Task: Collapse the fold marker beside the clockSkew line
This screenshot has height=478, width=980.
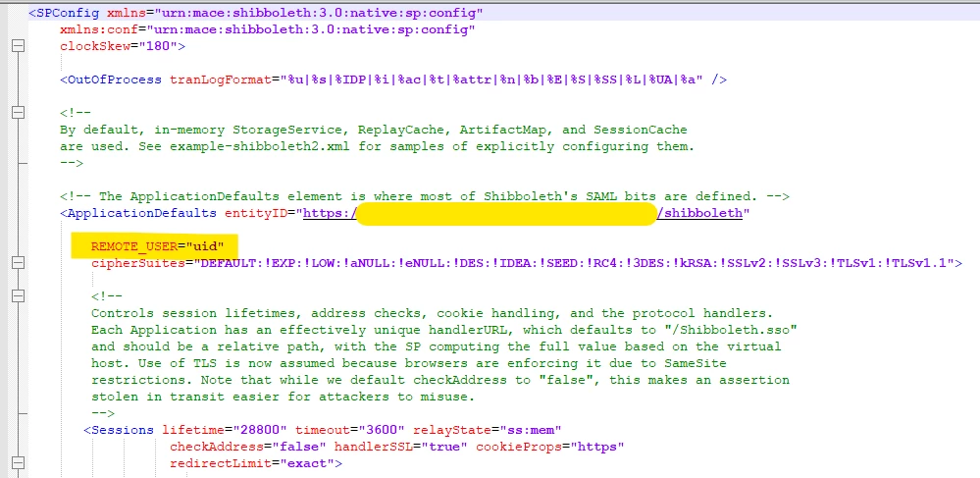Action: (18, 46)
